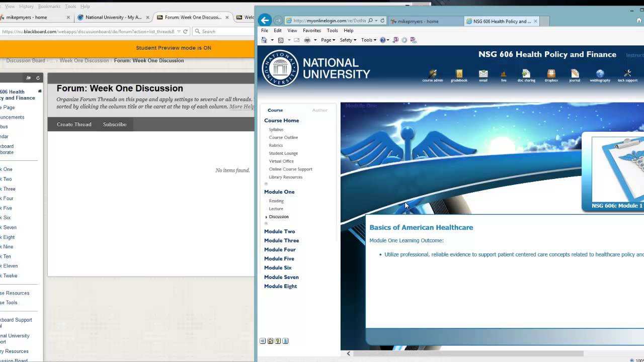Open the IE Safety dropdown menu

(348, 40)
